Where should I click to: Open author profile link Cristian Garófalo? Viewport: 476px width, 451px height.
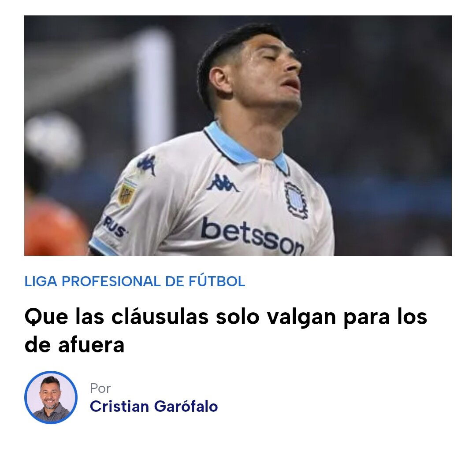coord(154,407)
